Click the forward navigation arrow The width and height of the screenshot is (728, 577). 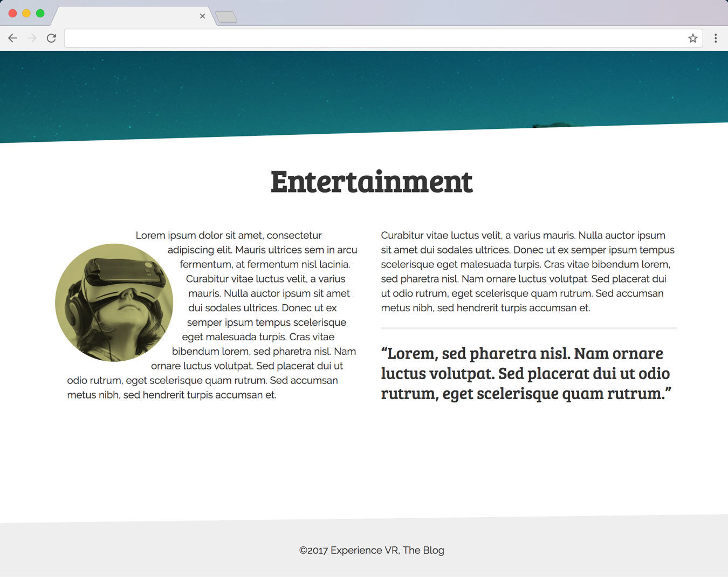32,38
